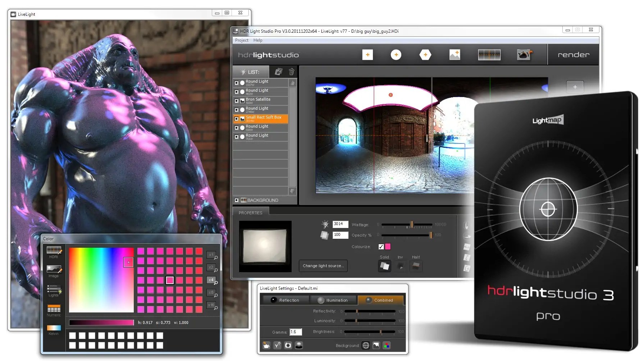Image resolution: width=644 pixels, height=361 pixels.
Task: Uncheck the Colourize checkbox
Action: (381, 247)
